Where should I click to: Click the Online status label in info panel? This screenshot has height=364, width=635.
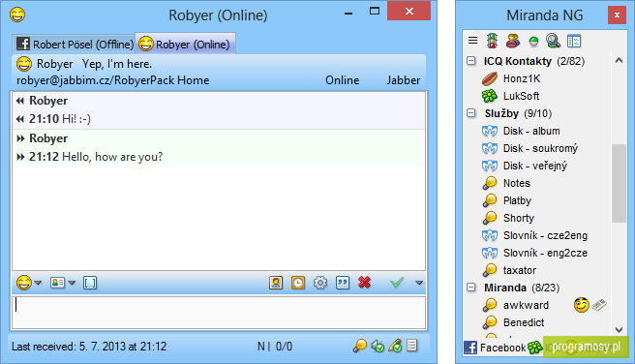click(343, 80)
